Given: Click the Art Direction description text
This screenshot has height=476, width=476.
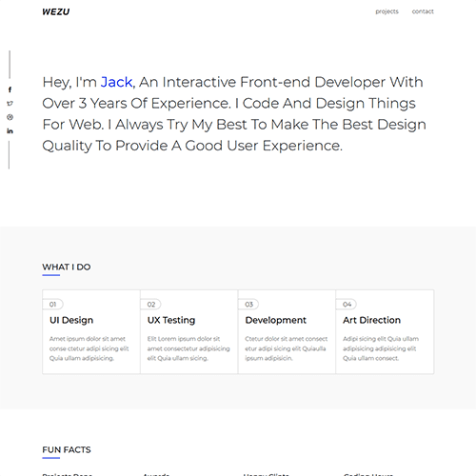Looking at the screenshot, I should click(x=381, y=348).
